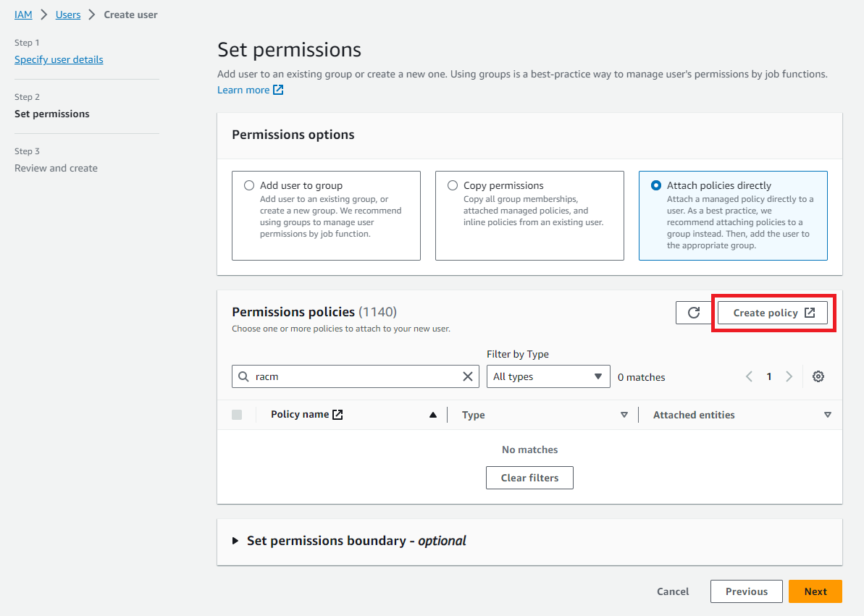The height and width of the screenshot is (616, 864).
Task: Go to the next page arrow
Action: coord(789,377)
